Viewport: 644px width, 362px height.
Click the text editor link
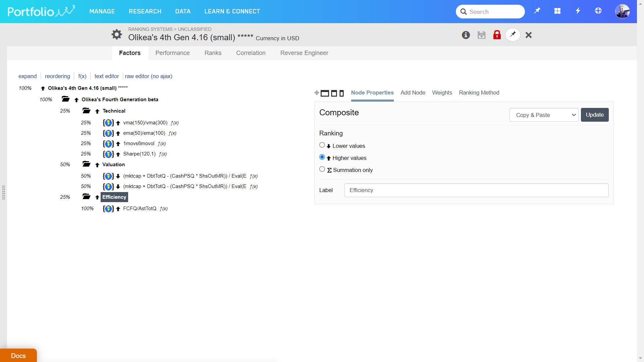point(106,76)
